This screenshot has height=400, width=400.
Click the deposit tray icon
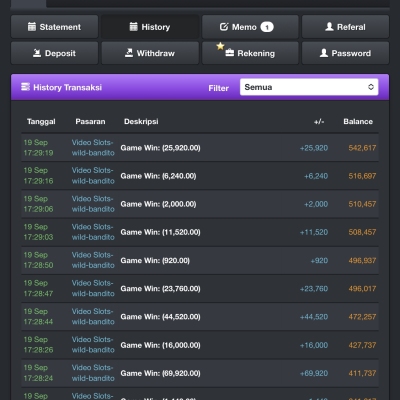[37, 53]
